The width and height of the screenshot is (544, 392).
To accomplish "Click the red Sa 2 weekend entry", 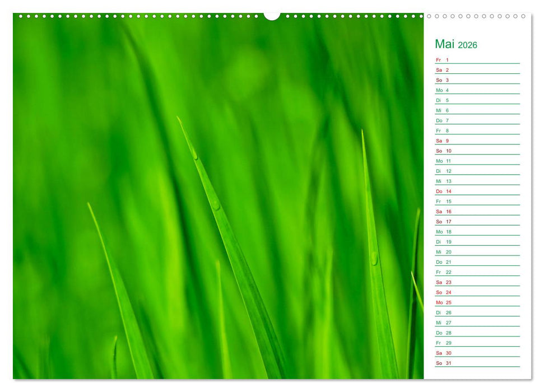I will (x=443, y=69).
